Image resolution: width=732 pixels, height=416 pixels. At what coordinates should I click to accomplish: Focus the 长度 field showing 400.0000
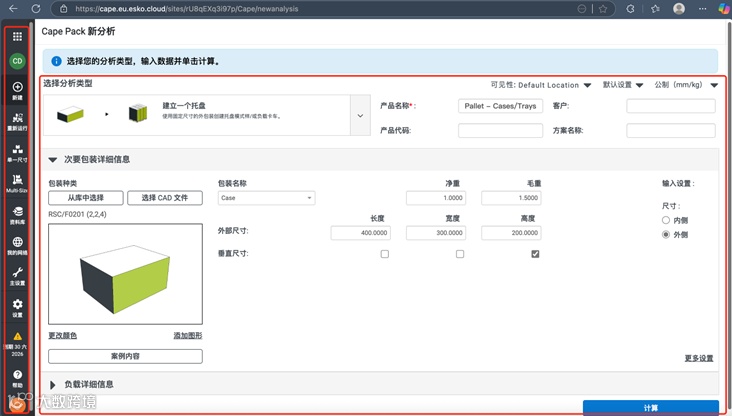pyautogui.click(x=361, y=233)
